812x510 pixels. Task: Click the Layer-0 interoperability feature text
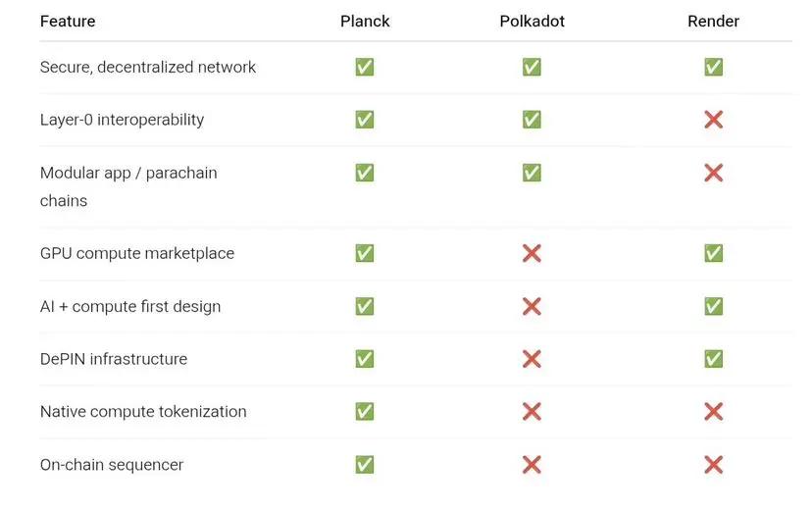122,120
